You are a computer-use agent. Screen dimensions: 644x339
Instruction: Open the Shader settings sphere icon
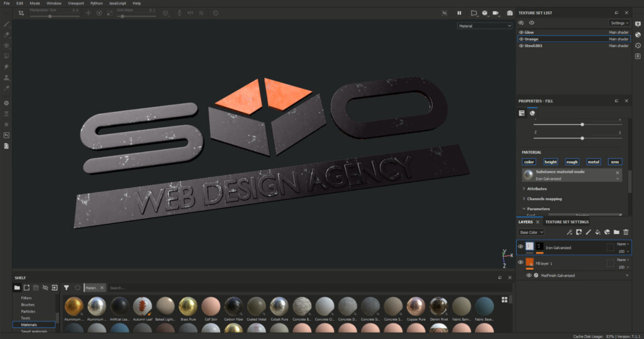pyautogui.click(x=638, y=35)
